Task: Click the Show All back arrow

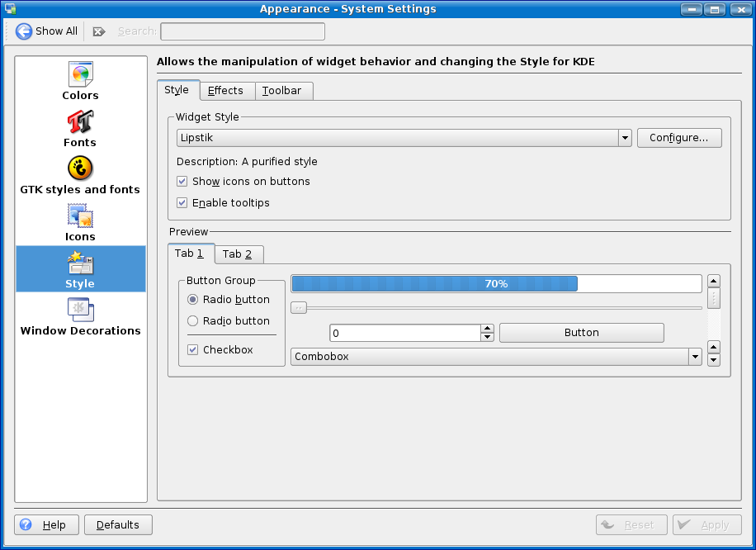Action: click(x=24, y=31)
